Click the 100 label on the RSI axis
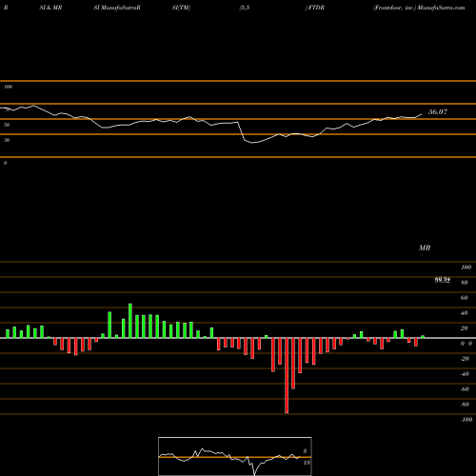476x476 pixels. (8, 87)
